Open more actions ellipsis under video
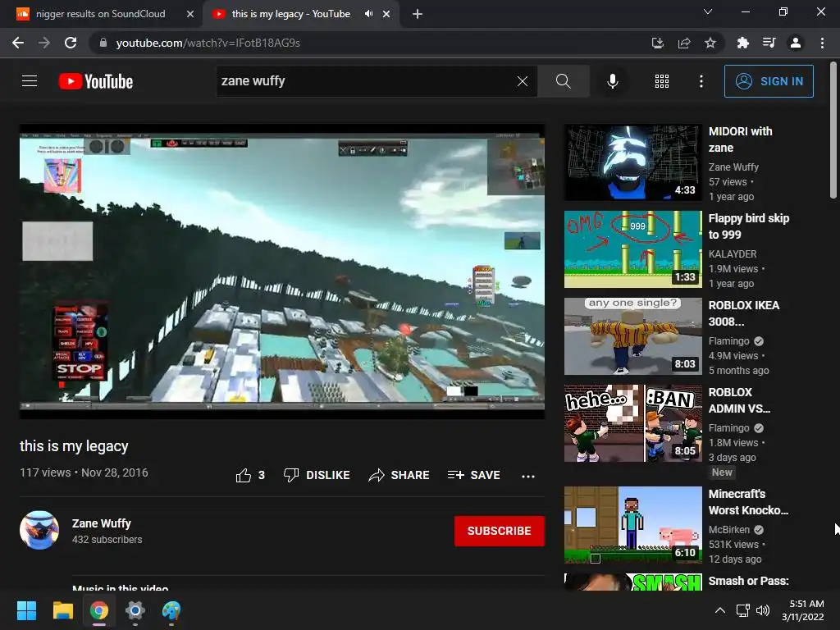Screen dimensions: 840x630 pos(528,476)
